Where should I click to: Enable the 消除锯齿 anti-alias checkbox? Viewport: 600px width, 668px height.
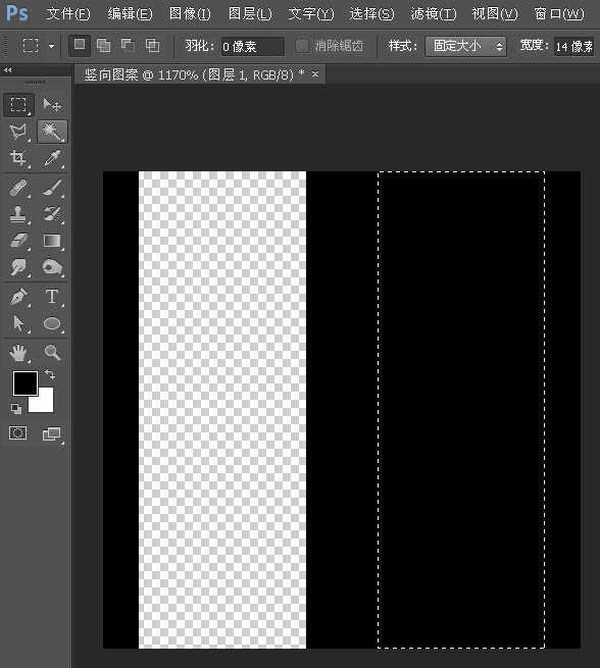coord(304,46)
